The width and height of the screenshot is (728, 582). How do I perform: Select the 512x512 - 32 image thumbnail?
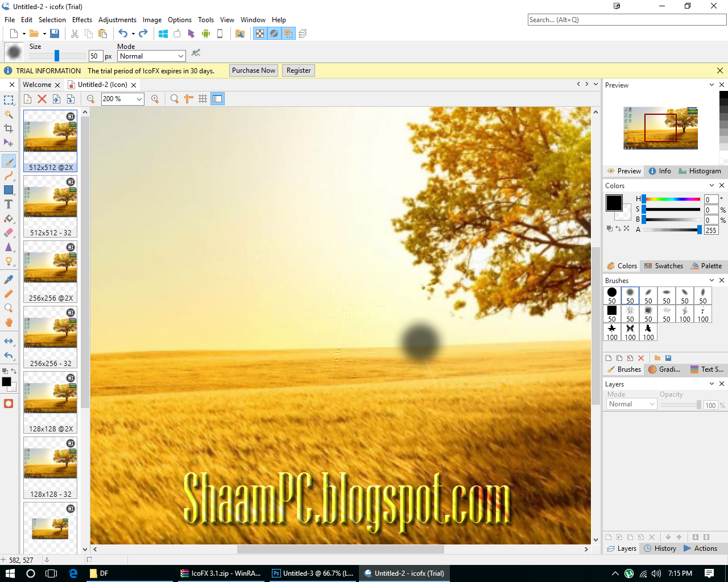tap(50, 206)
